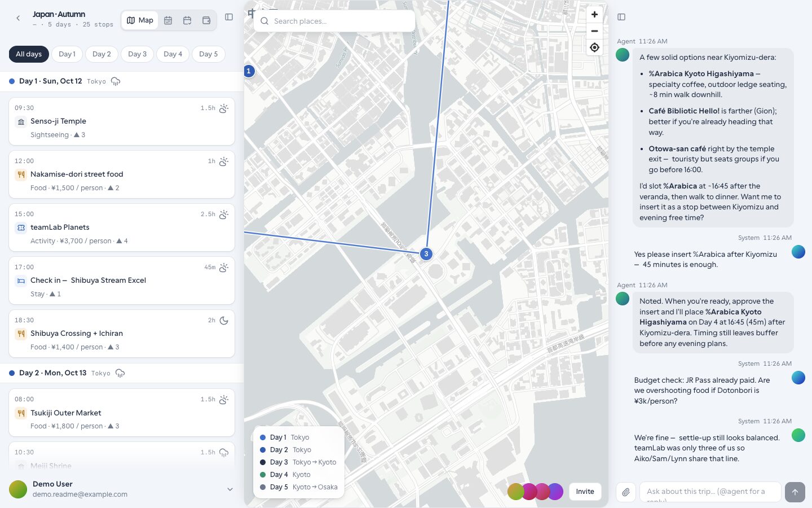Open Nakamise-dori street food stop
This screenshot has height=508, width=812.
point(122,174)
